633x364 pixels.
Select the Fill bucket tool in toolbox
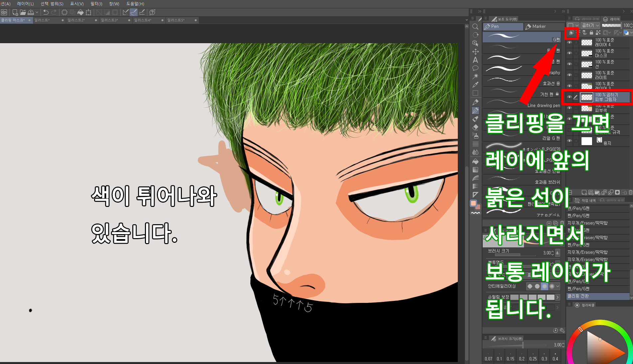[x=475, y=161]
